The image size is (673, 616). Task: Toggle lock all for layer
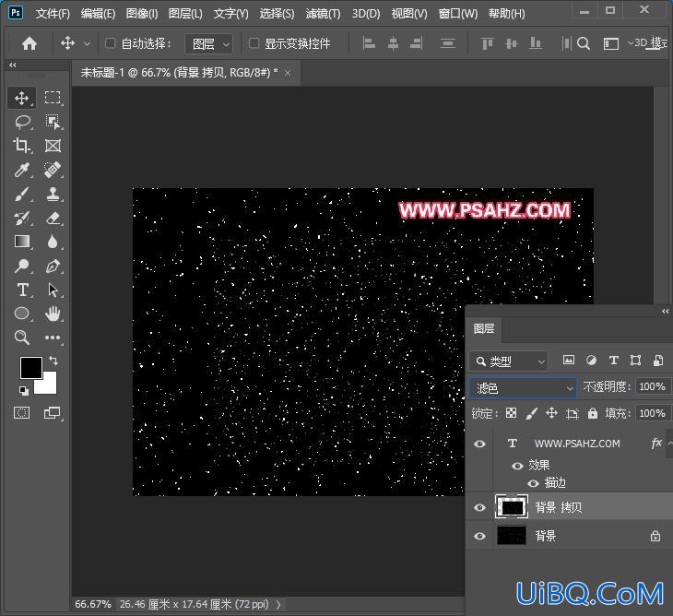pos(592,413)
